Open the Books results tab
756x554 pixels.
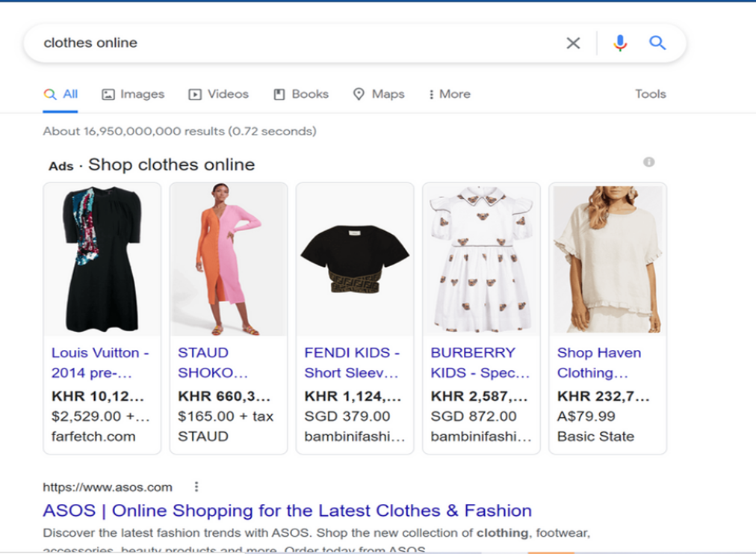click(x=301, y=94)
